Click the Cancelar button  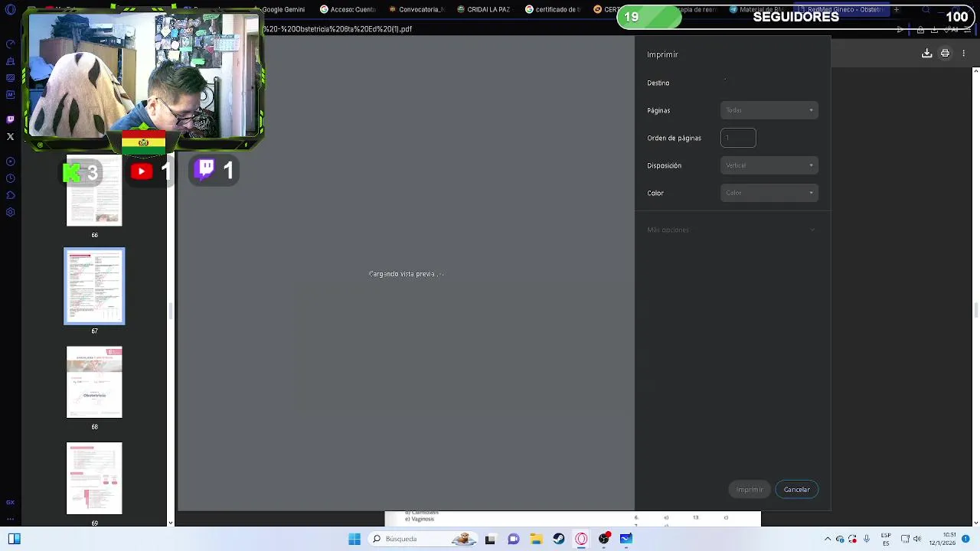tap(796, 490)
